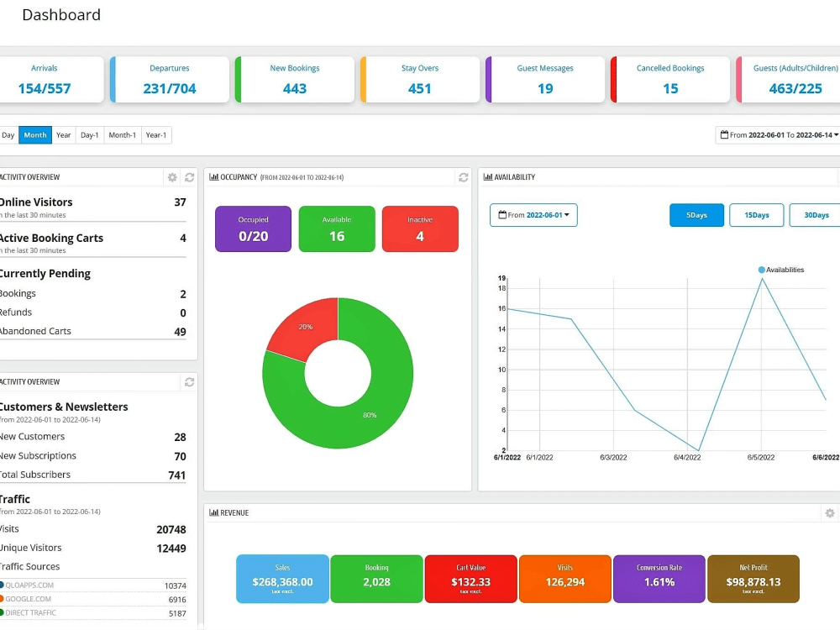Select the Day-1 period tab
This screenshot has height=630, width=840.
[89, 134]
